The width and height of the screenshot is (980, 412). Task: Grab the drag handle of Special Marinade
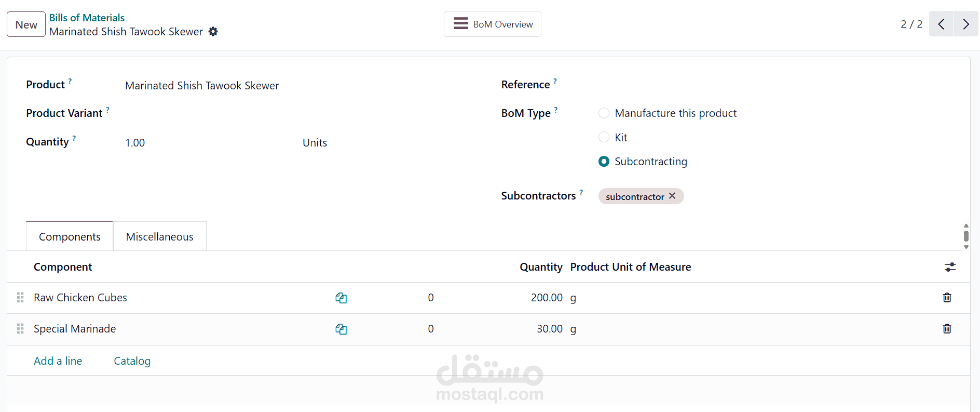(20, 329)
